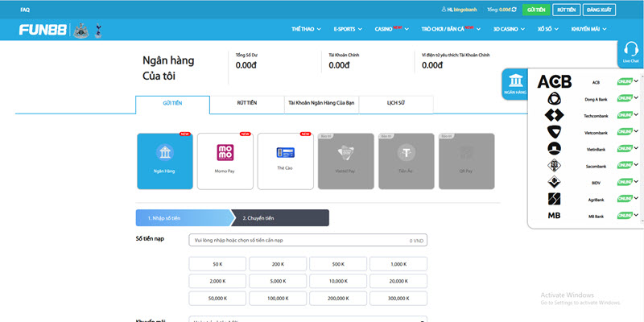Viewport: 644px width, 322px height.
Task: Click the Techcombank logo
Action: coord(554,115)
